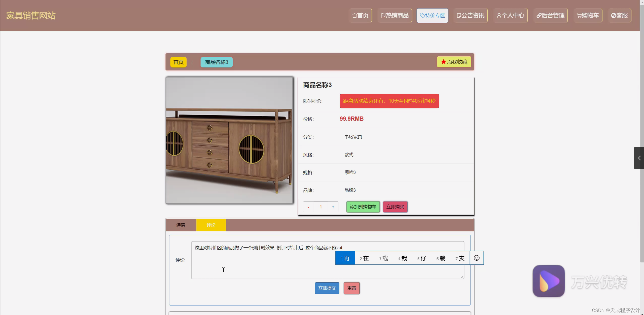The height and width of the screenshot is (315, 644).
Task: Submit comment with 立即提交 button
Action: click(327, 288)
